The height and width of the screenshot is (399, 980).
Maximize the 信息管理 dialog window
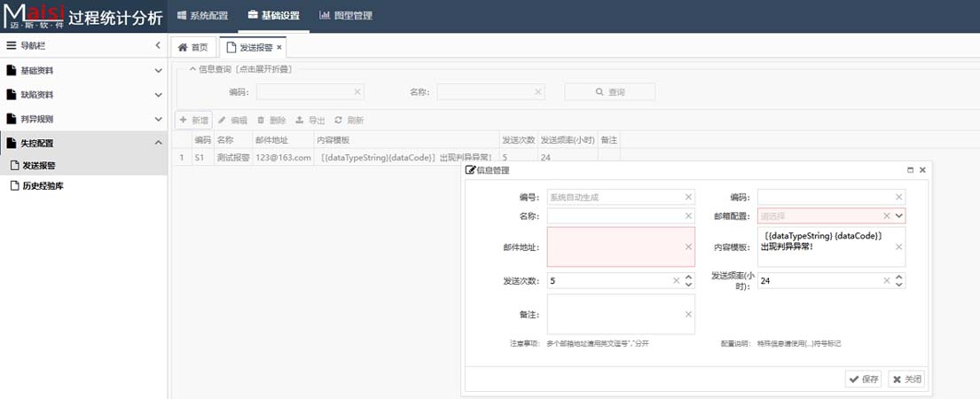point(910,169)
